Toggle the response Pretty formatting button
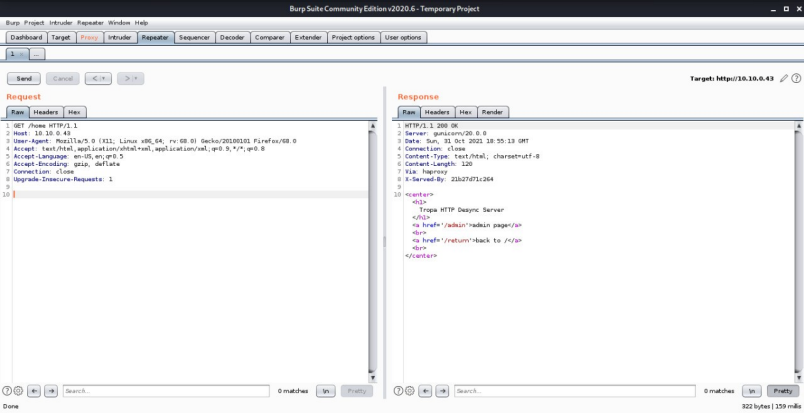 [x=783, y=391]
